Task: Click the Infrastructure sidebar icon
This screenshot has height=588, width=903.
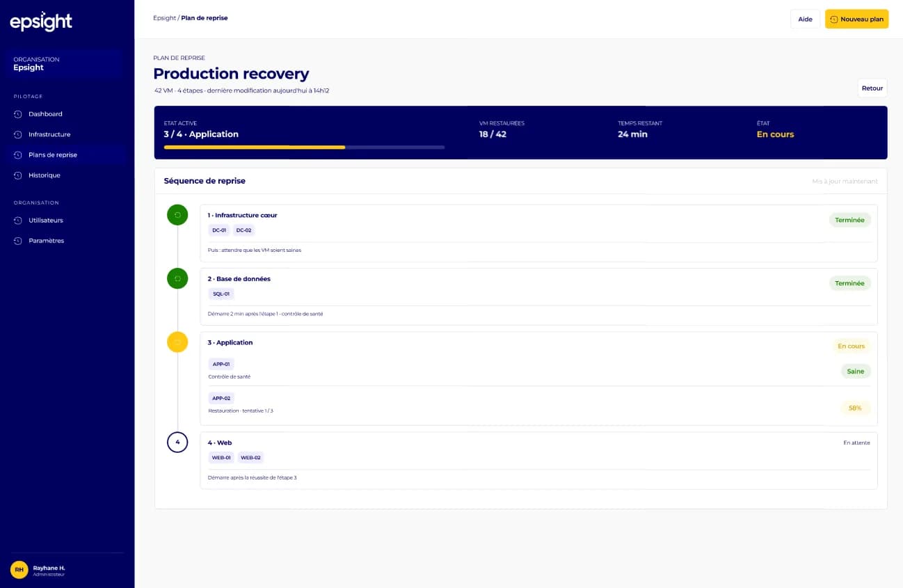Action: 18,134
